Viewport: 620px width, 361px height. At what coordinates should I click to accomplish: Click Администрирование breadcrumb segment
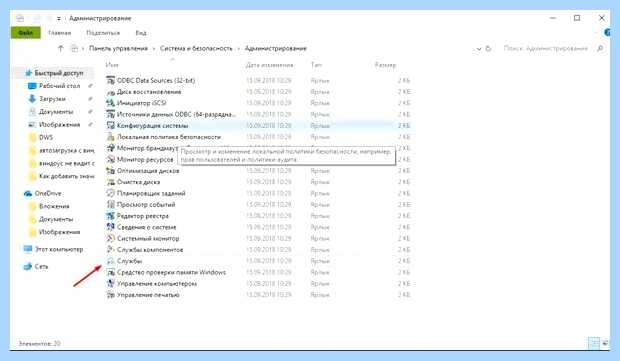point(276,48)
